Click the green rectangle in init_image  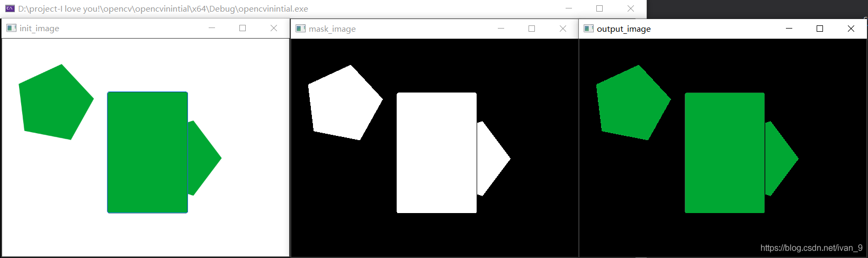point(148,152)
